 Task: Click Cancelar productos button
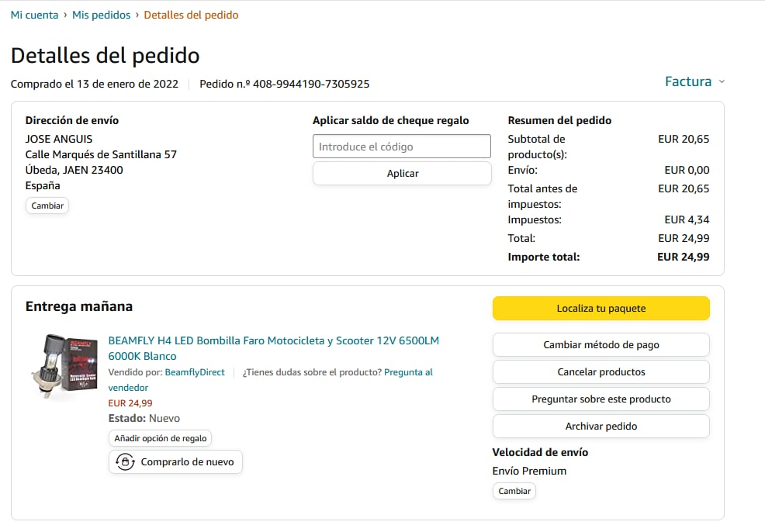[x=601, y=372]
